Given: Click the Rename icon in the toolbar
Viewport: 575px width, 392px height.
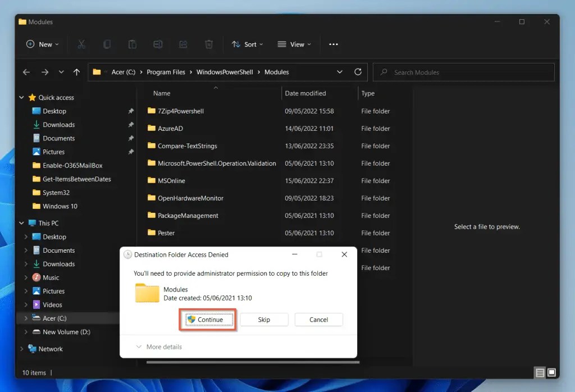Looking at the screenshot, I should click(158, 44).
